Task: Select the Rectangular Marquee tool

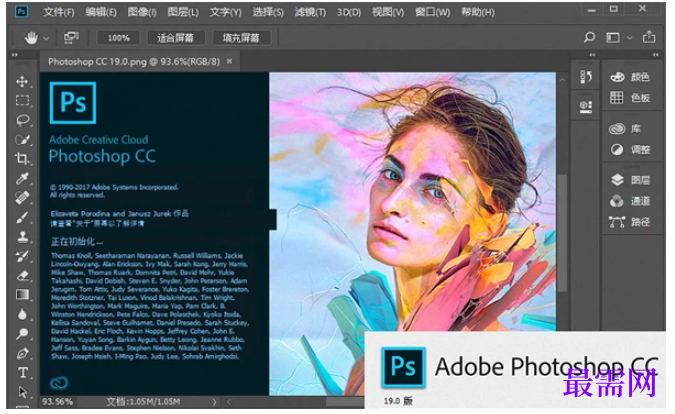Action: [x=22, y=101]
